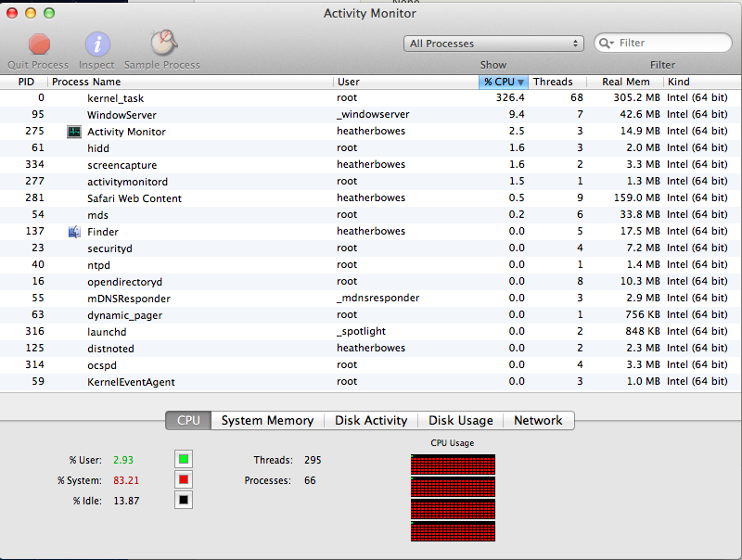Viewport: 742px width, 560px height.
Task: Select the CPU tab
Action: coord(188,421)
